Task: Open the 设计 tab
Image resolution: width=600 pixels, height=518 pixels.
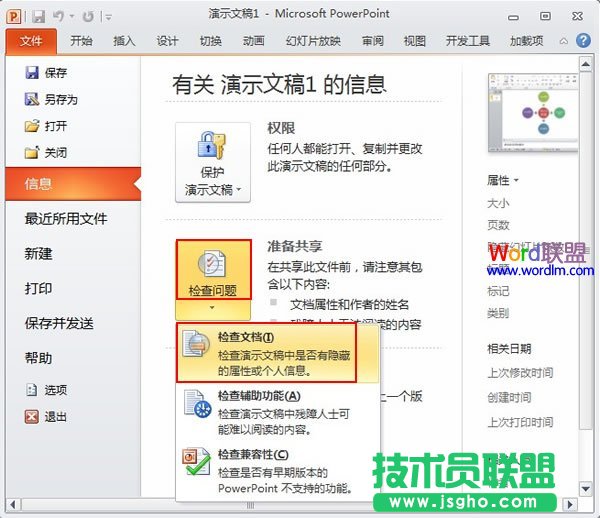Action: pos(167,41)
